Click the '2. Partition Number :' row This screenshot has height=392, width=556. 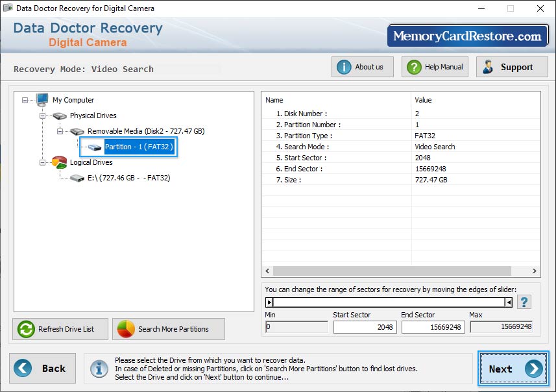(401, 125)
